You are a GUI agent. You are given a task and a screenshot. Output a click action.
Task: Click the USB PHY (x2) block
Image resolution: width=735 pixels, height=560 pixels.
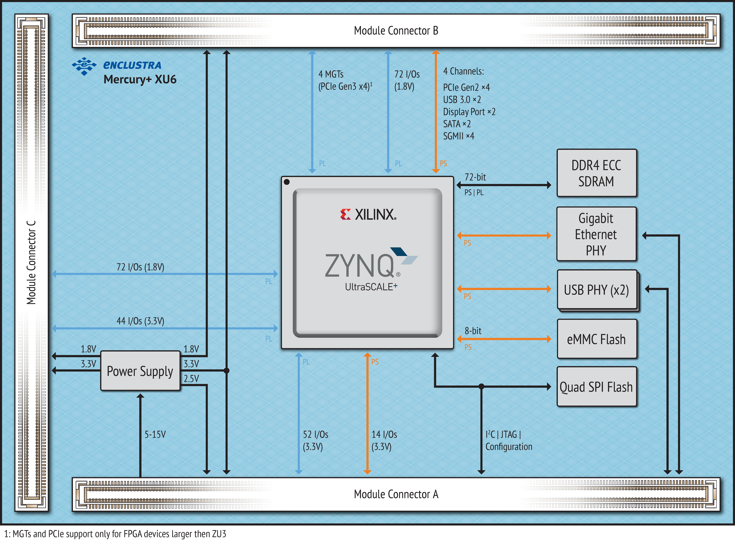(x=596, y=290)
